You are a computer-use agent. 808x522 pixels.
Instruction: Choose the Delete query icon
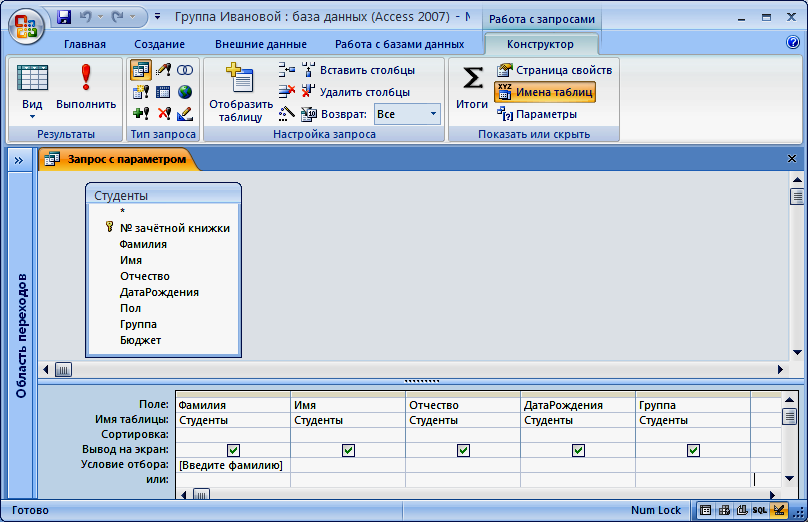[164, 113]
